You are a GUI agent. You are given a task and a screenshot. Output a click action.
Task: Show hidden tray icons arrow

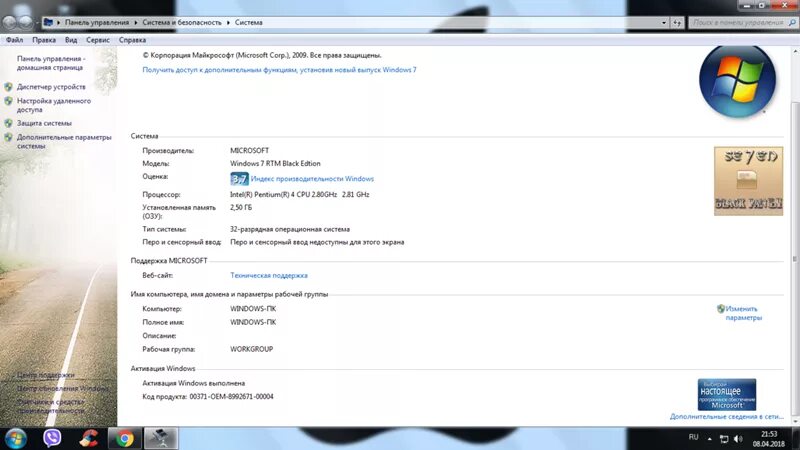[709, 439]
